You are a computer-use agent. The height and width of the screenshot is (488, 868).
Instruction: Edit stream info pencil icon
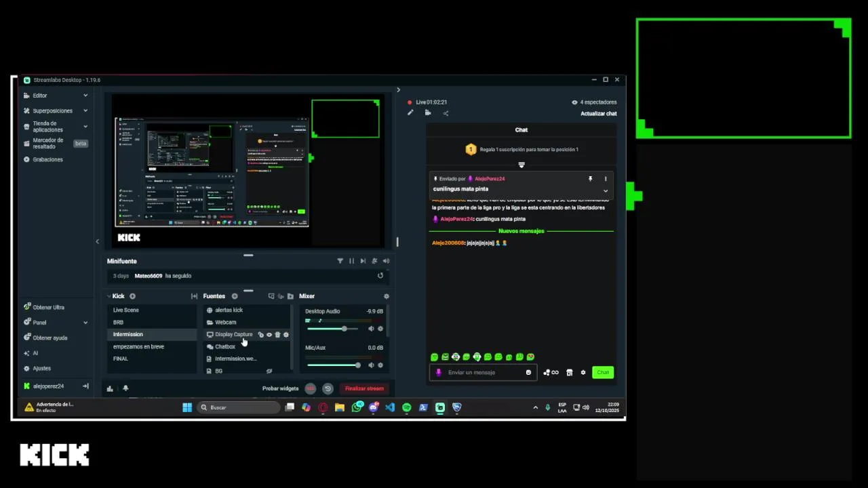point(410,113)
